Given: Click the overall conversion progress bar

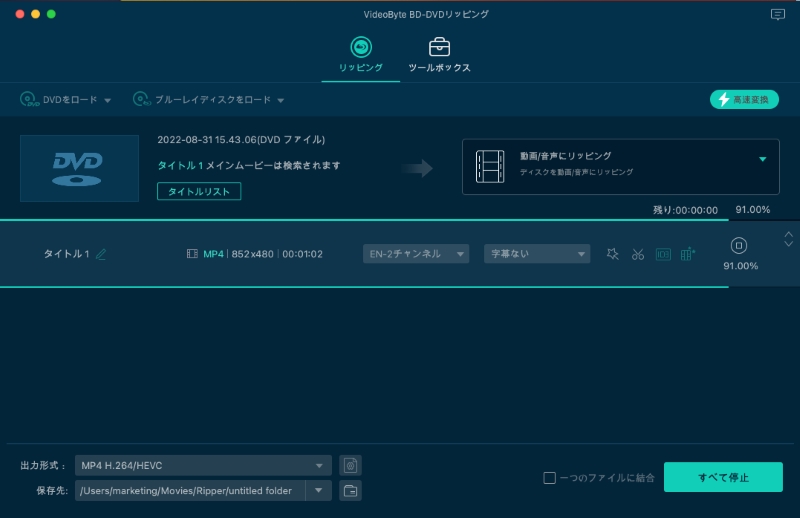Looking at the screenshot, I should (400, 220).
